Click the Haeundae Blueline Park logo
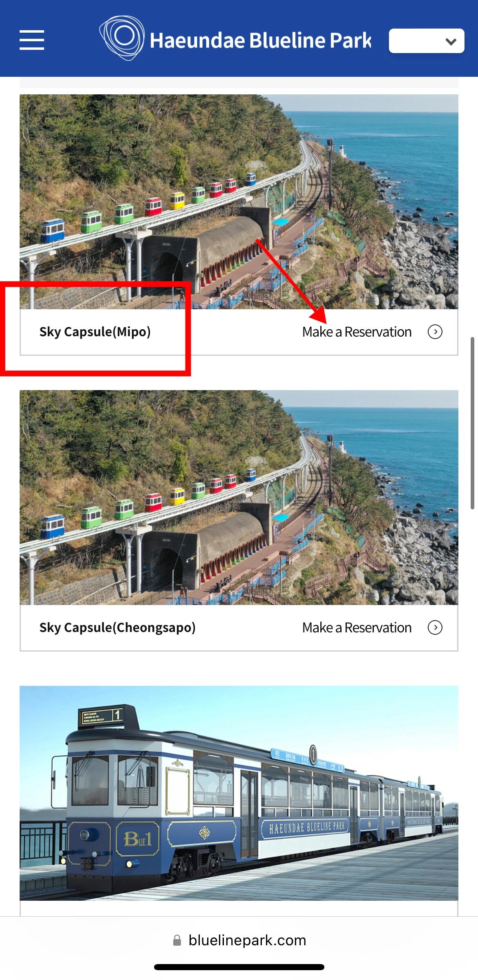 (122, 38)
